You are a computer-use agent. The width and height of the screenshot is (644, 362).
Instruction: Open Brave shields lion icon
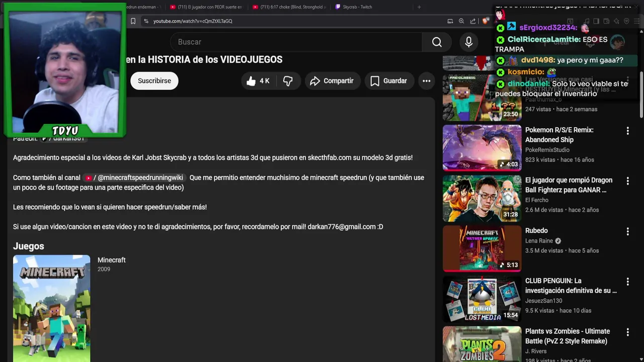click(x=485, y=21)
